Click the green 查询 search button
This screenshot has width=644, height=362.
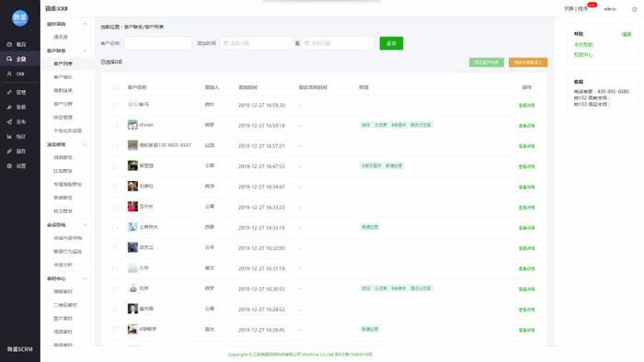coord(391,43)
